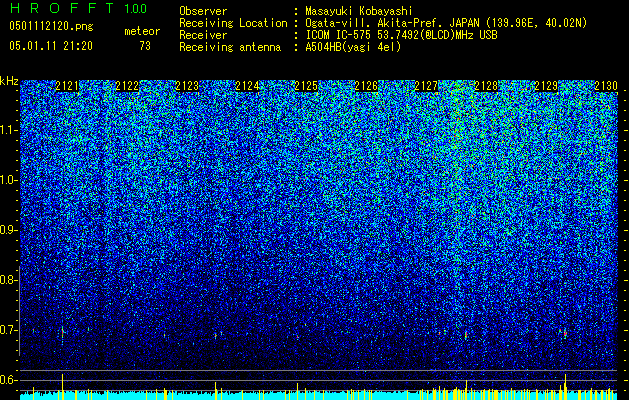Image resolution: width=629 pixels, height=400 pixels.
Task: Click the antenna text A504HB(yagi 4el)
Action: tap(353, 47)
